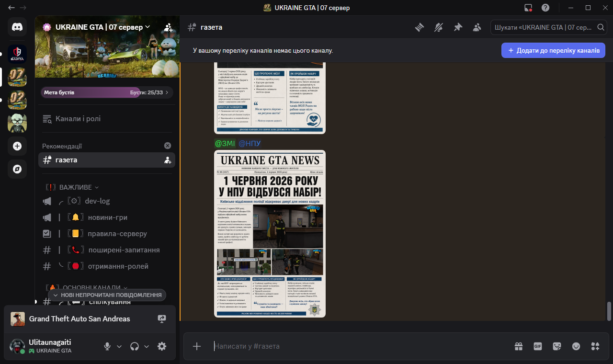Open help question mark icon
613x364 pixels.
click(x=545, y=8)
